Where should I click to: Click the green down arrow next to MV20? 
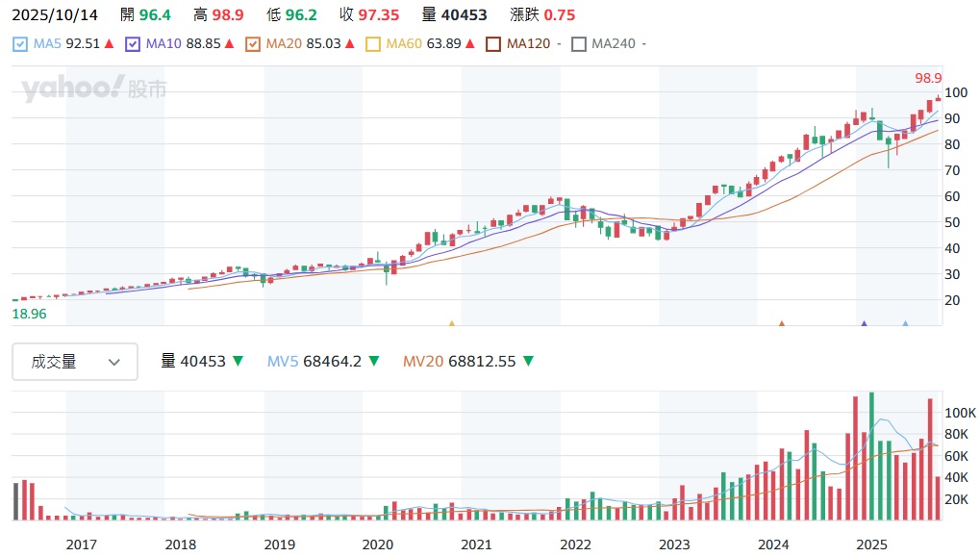528,362
